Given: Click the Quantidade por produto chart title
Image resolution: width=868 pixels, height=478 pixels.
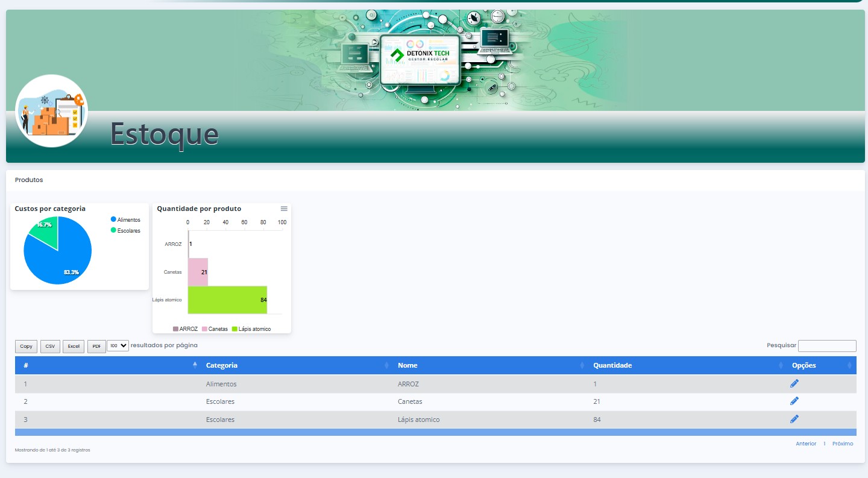Looking at the screenshot, I should (199, 209).
